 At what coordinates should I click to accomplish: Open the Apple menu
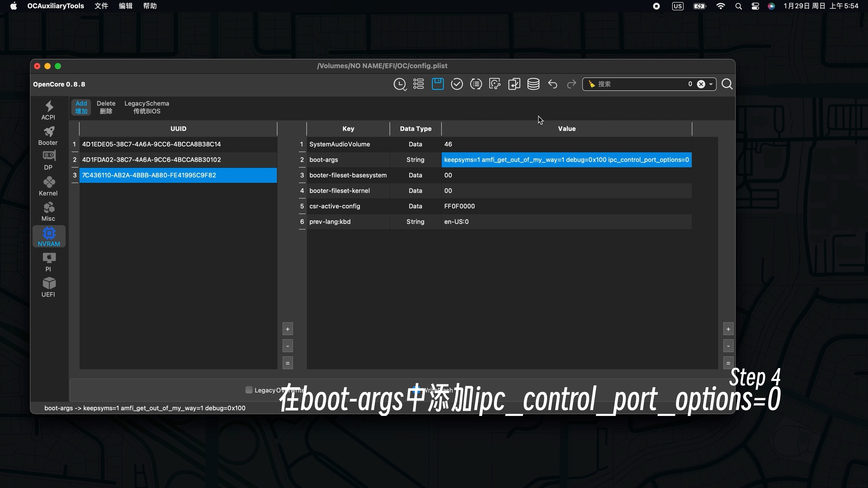coord(14,6)
